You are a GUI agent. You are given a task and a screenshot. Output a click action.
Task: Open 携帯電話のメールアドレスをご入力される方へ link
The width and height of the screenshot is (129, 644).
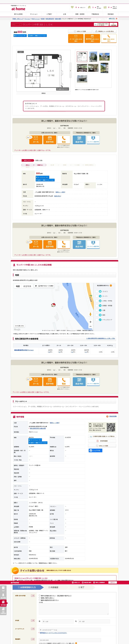click(53, 633)
